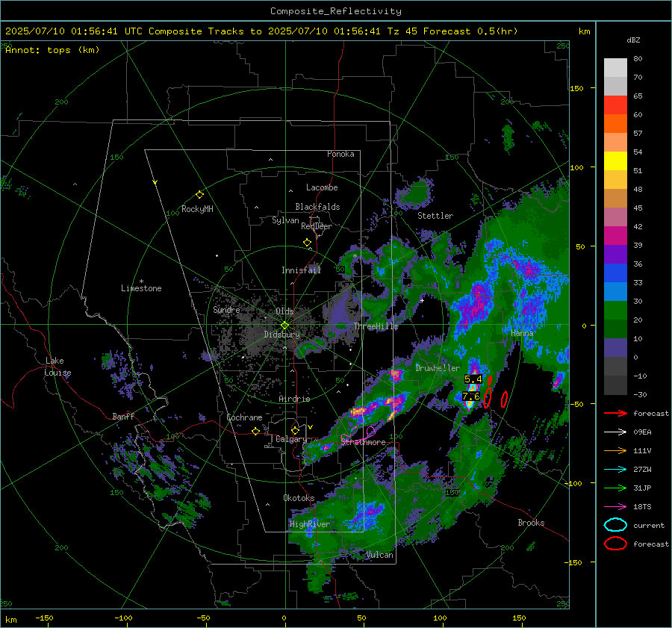Pick the purple 36-39 dBZ color swatch
This screenshot has width=672, height=628.
tap(615, 255)
